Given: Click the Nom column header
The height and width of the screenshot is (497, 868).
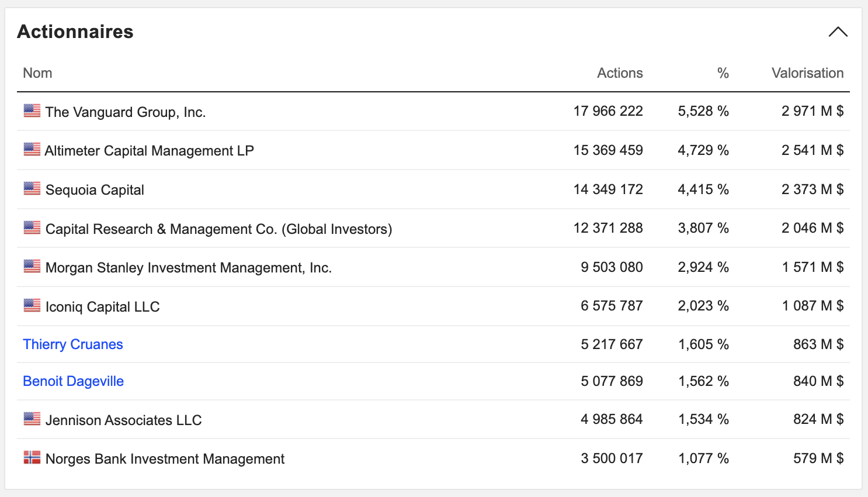Looking at the screenshot, I should click(x=37, y=73).
